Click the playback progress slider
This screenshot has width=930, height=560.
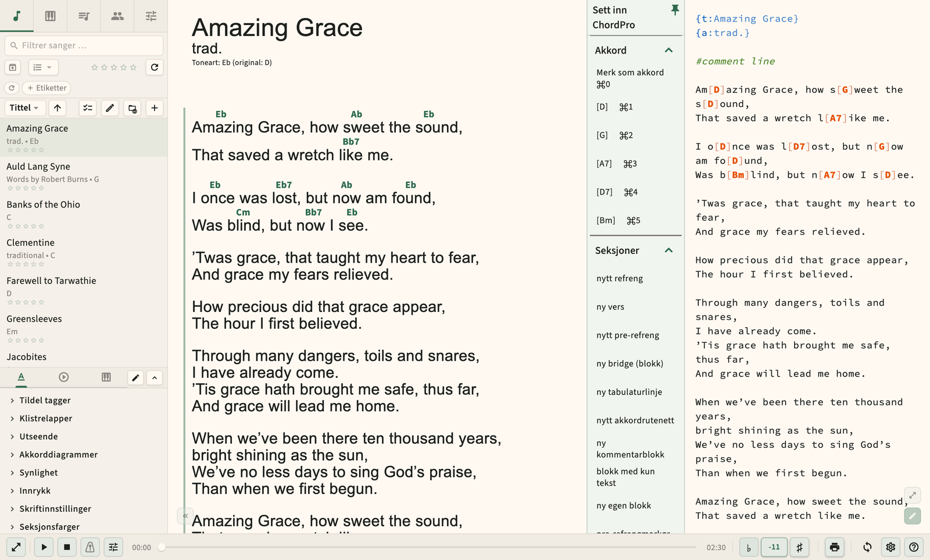pos(429,547)
